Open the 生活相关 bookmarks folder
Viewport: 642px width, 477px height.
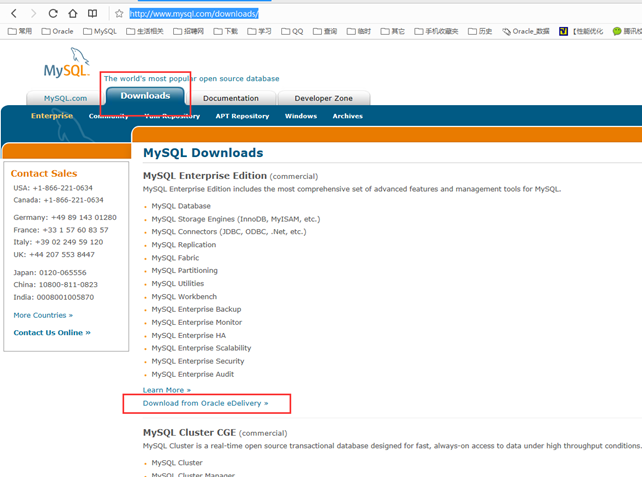(x=145, y=31)
